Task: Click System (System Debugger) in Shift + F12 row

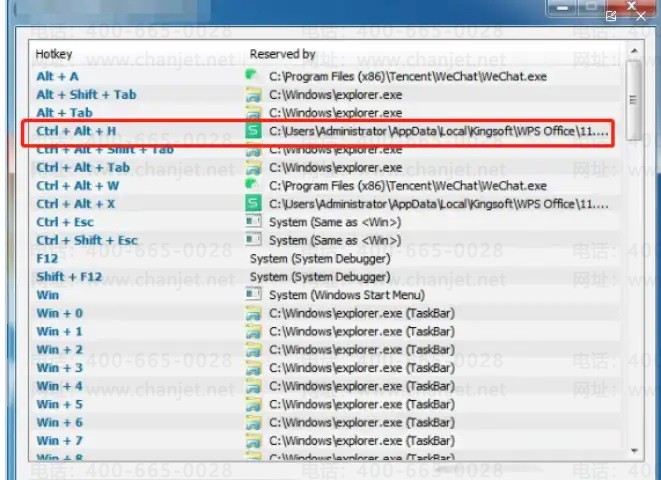Action: tap(320, 276)
